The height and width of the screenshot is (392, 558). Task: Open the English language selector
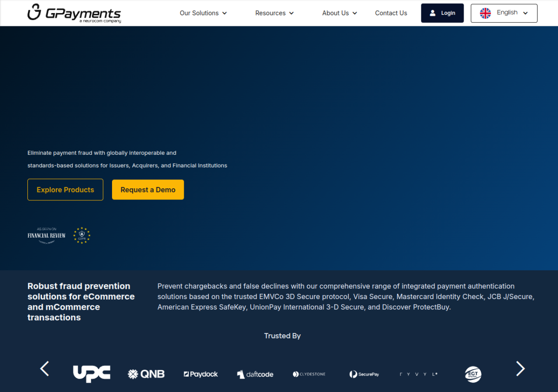click(504, 13)
